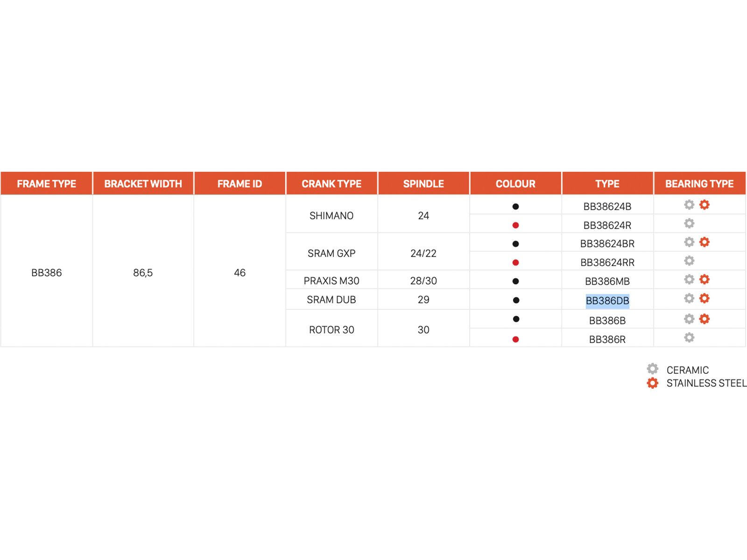Click the black colour dot for BB386DB
Image resolution: width=747 pixels, height=560 pixels.
(x=515, y=300)
